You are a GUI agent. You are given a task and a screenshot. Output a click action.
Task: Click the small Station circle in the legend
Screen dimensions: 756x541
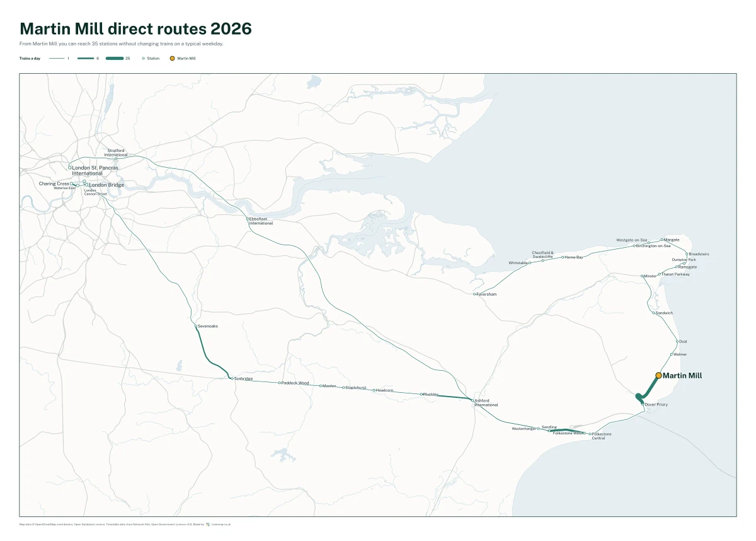[x=143, y=58]
